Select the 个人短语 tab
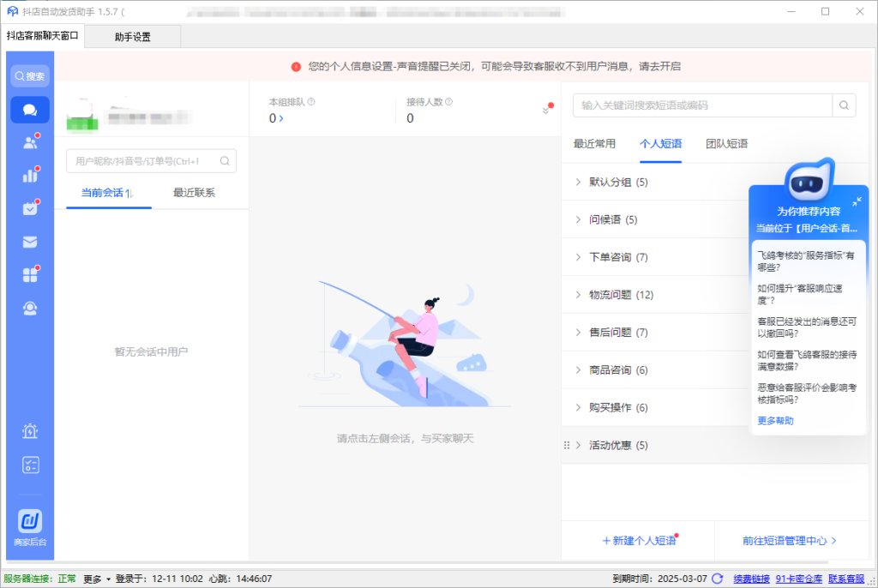878x588 pixels. click(x=661, y=144)
